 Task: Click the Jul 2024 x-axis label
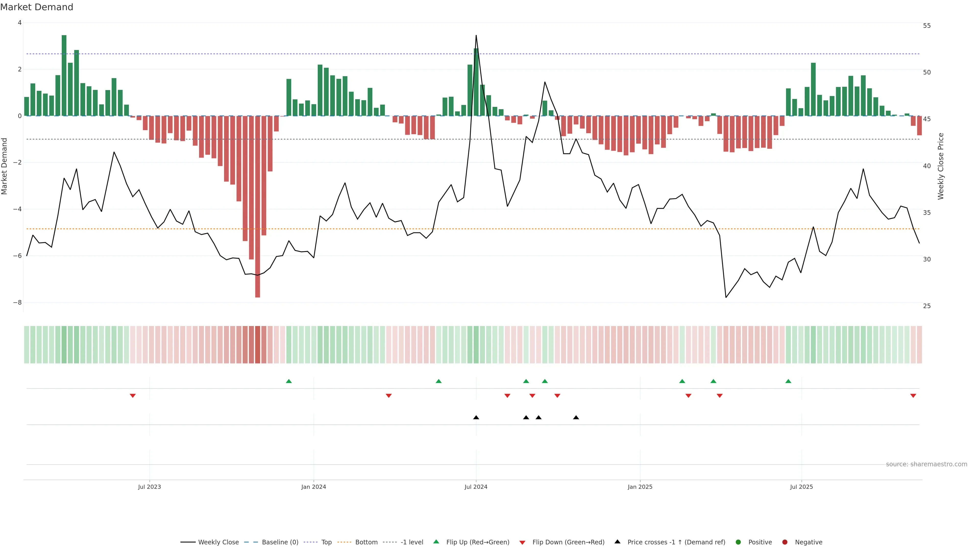pyautogui.click(x=476, y=487)
